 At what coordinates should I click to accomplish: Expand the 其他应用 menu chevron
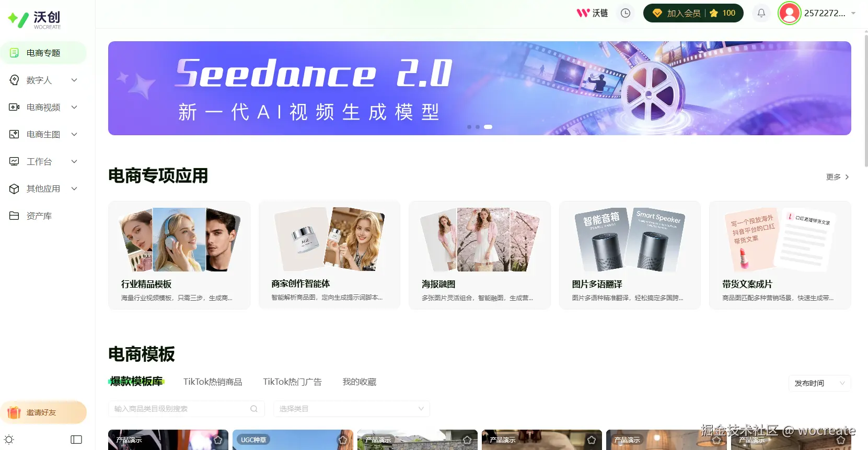(x=74, y=188)
